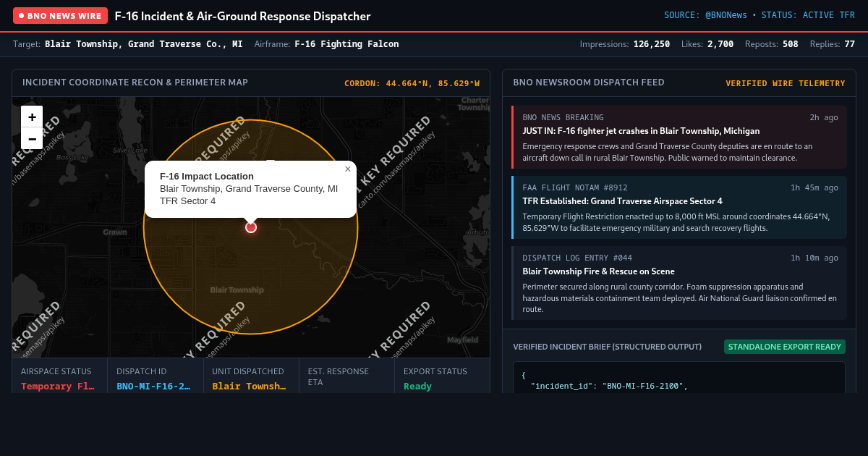Click the Impressions count 126,250

651,44
